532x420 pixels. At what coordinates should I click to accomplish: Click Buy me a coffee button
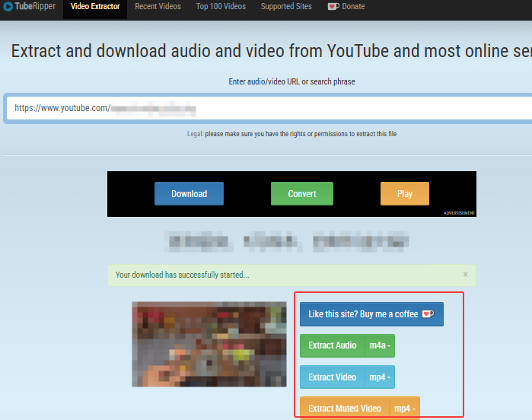371,314
